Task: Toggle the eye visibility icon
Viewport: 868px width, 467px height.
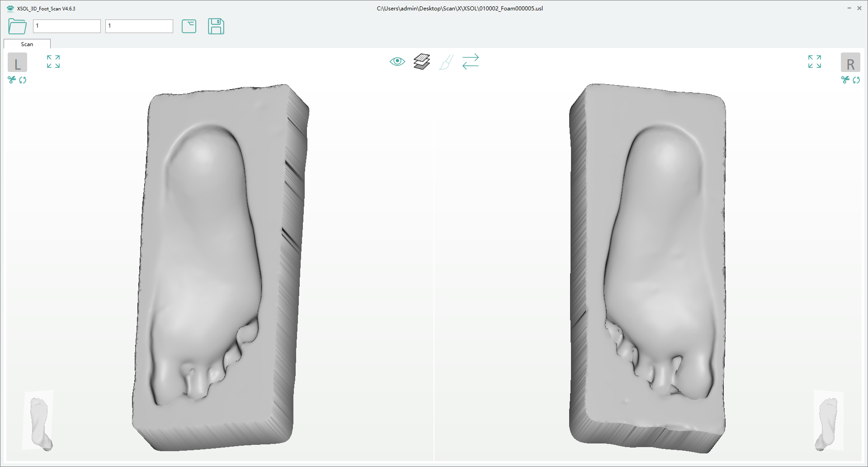Action: pyautogui.click(x=396, y=62)
